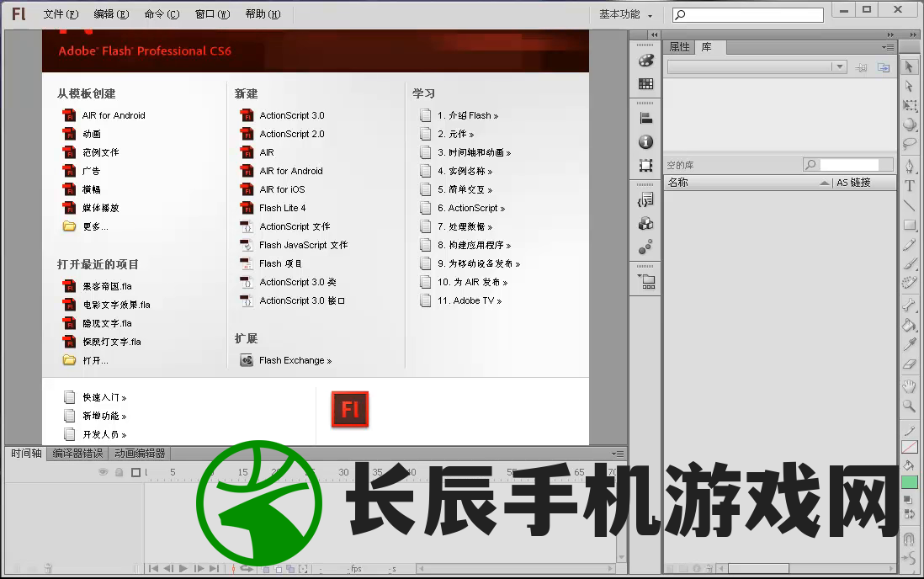Image resolution: width=924 pixels, height=579 pixels.
Task: Open the Components panel icon
Action: point(645,224)
